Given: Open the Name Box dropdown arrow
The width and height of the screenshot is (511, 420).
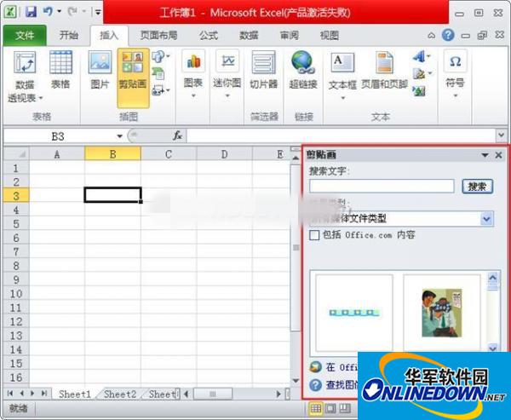Looking at the screenshot, I should tap(119, 136).
